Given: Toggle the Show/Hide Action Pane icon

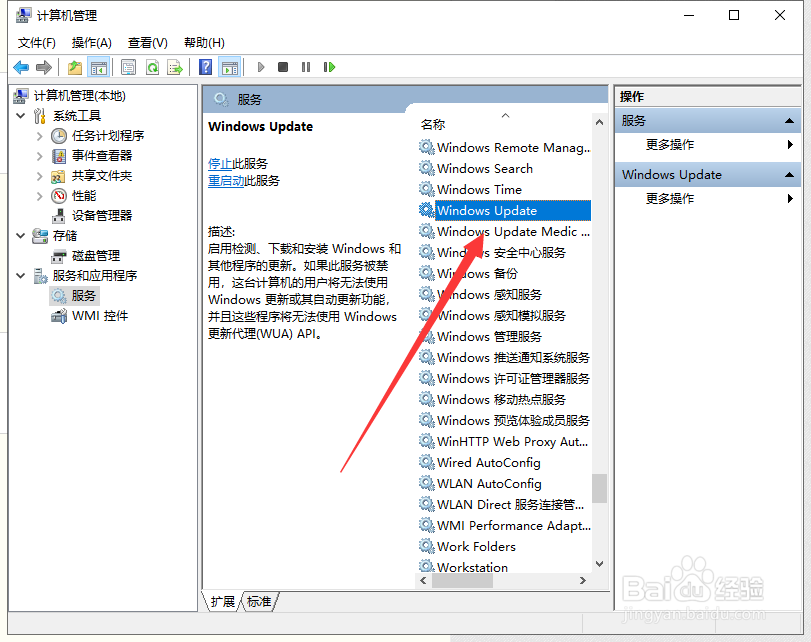Looking at the screenshot, I should pyautogui.click(x=230, y=67).
